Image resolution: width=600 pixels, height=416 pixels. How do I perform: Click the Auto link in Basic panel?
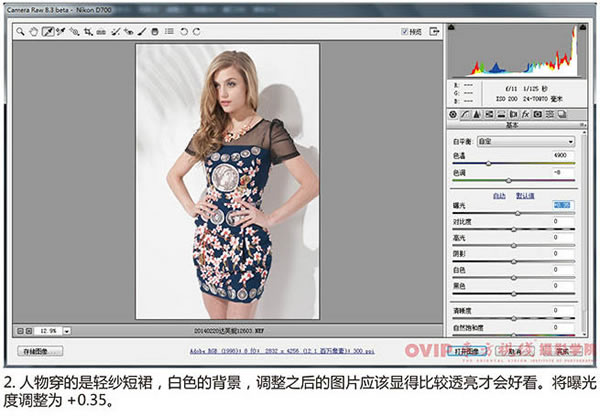coord(499,196)
